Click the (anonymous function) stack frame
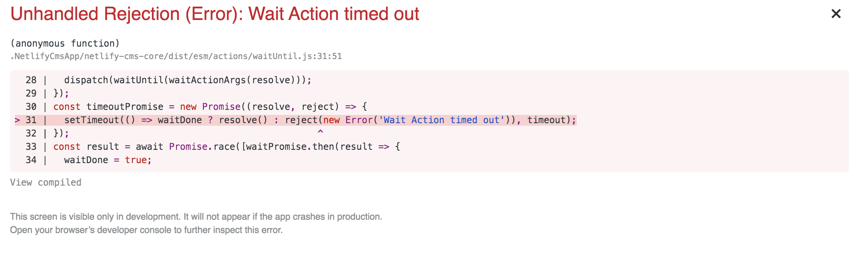The height and width of the screenshot is (263, 868). click(x=64, y=43)
